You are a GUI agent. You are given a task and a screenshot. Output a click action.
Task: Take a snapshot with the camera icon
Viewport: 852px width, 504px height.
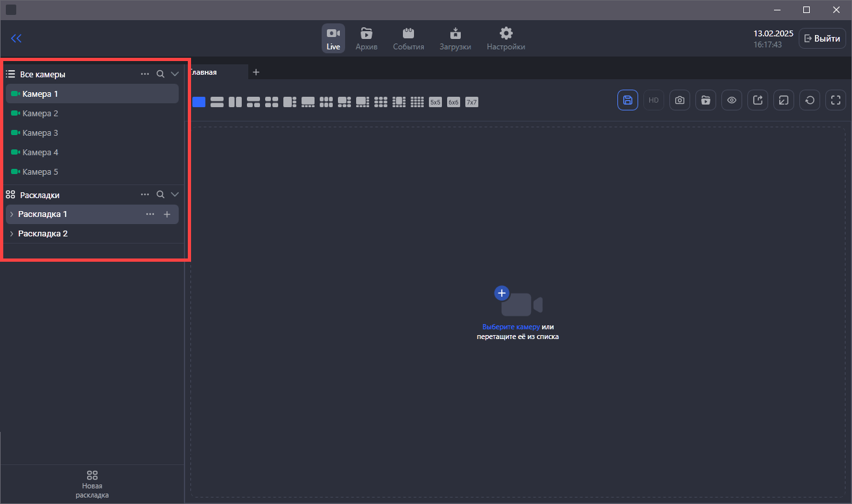679,100
